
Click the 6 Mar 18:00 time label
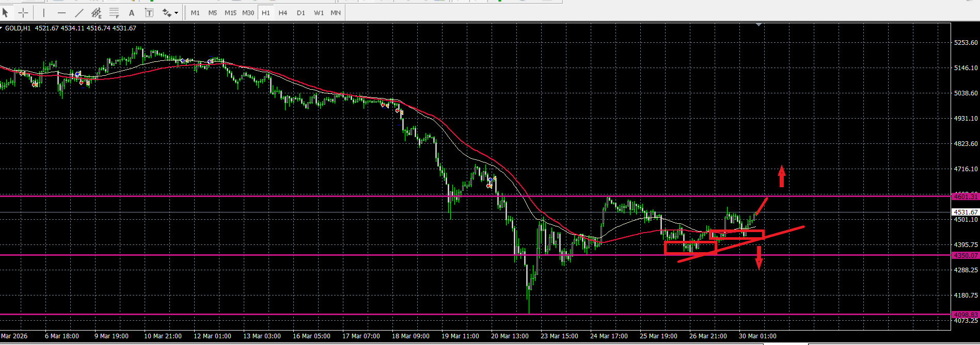click(x=62, y=336)
